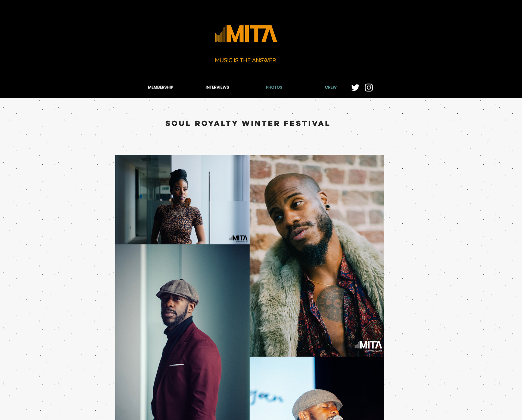
Task: Click the Soul Royalty Winter Festival heading
Action: 248,123
